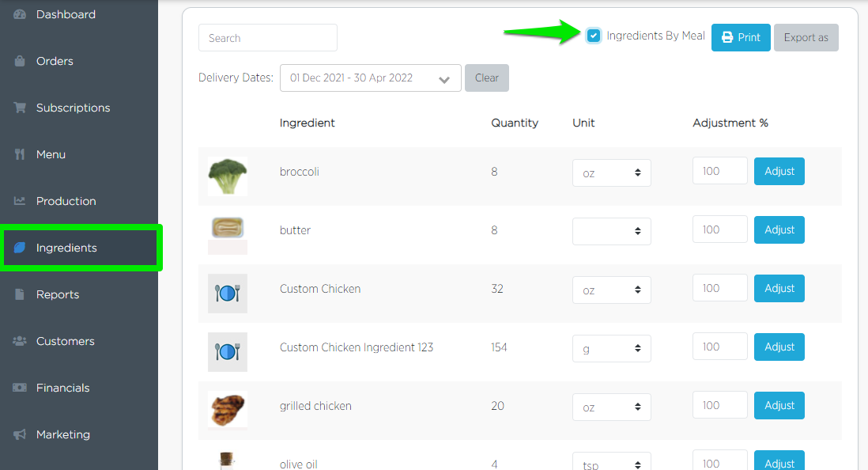Open the unit dropdown for broccoli
The height and width of the screenshot is (470, 868).
[x=611, y=173]
